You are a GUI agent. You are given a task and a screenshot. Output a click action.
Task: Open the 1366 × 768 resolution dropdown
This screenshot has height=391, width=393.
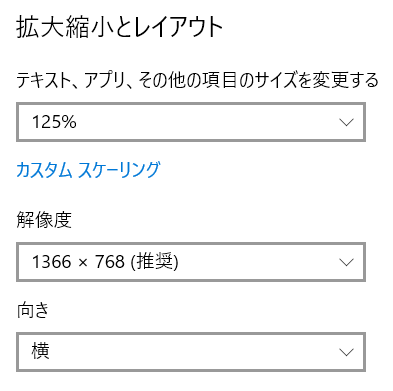191,262
